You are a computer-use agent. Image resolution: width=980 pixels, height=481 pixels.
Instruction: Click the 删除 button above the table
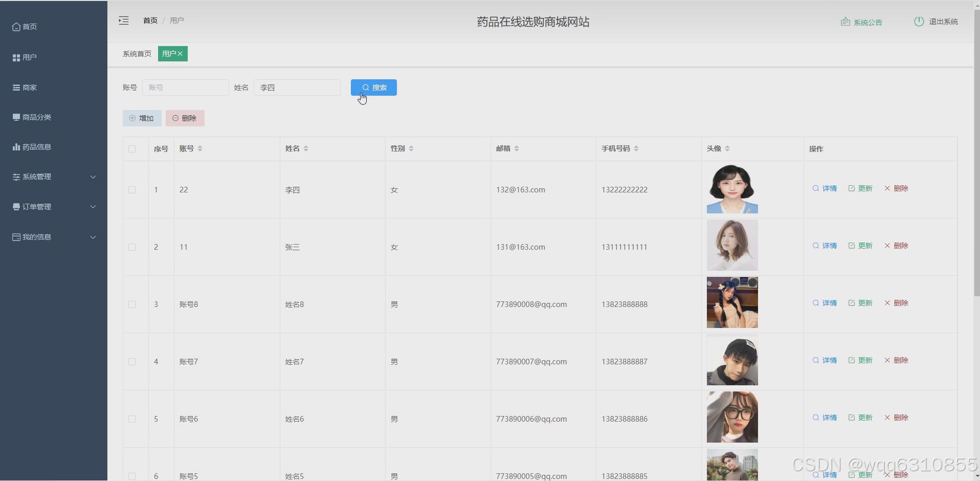point(185,118)
